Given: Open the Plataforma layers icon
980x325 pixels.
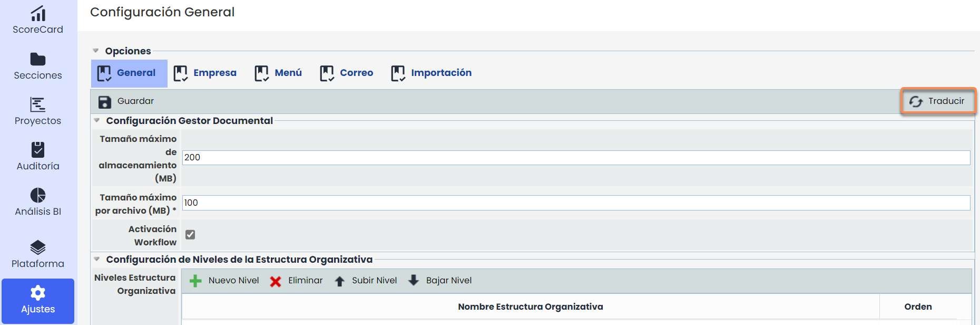Looking at the screenshot, I should tap(38, 247).
